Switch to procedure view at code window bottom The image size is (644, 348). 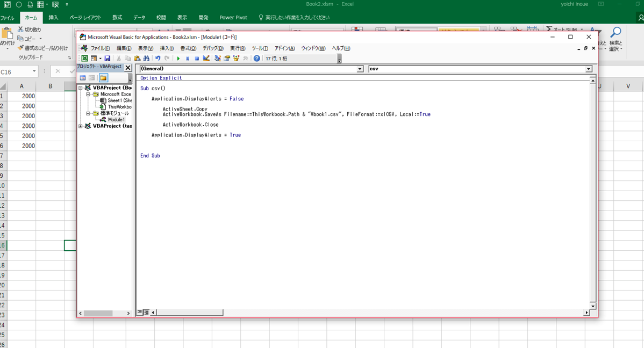tap(140, 312)
